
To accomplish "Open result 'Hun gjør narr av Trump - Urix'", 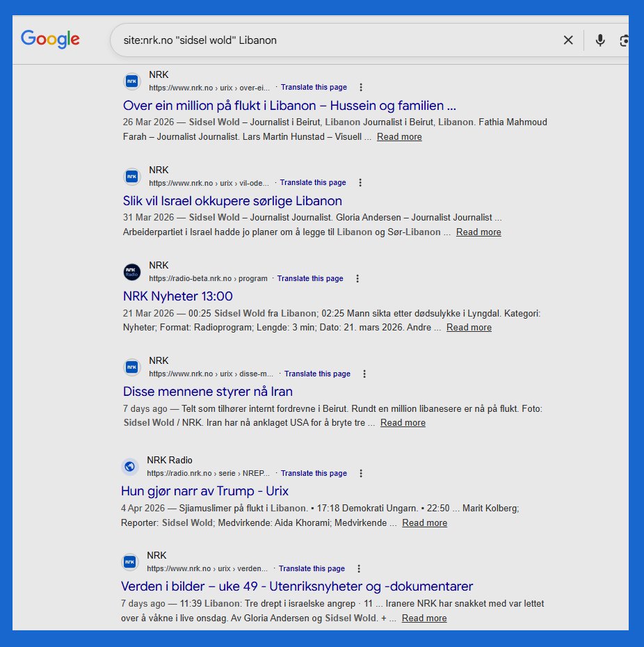I will pyautogui.click(x=204, y=491).
